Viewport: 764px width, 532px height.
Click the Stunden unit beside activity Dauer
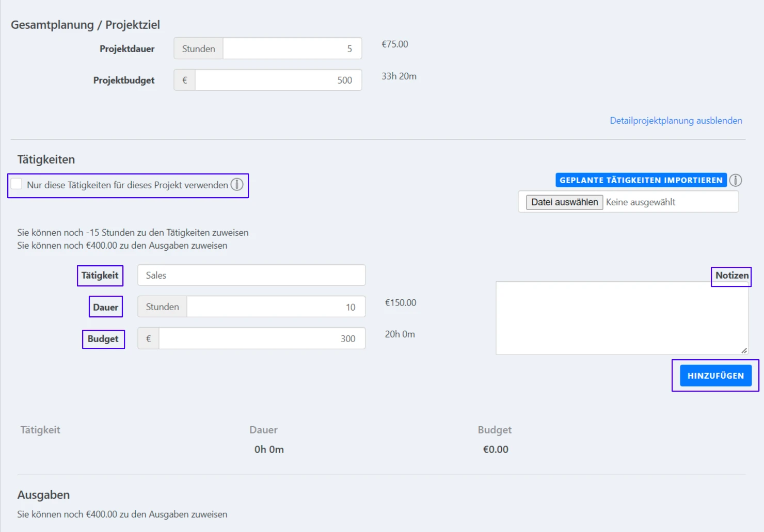click(163, 307)
